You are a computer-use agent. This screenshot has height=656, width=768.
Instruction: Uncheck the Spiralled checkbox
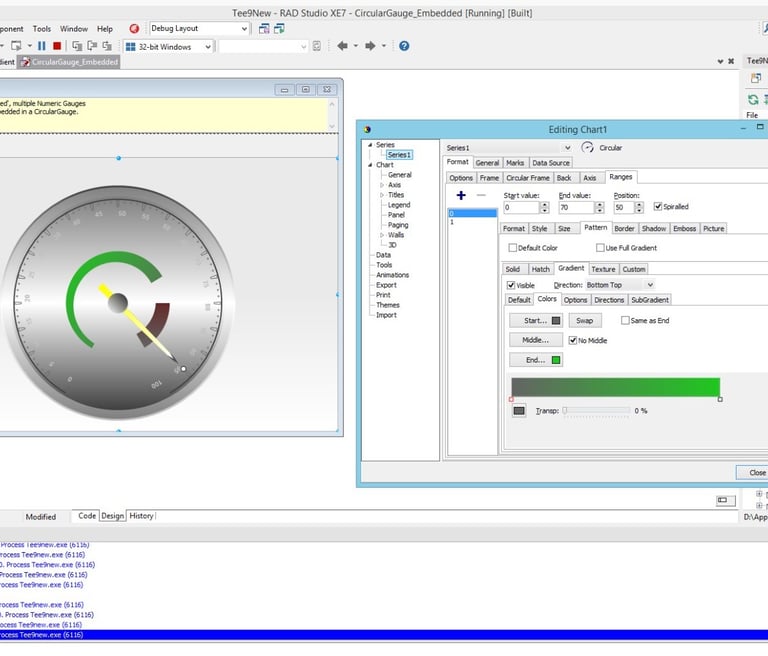coord(657,207)
